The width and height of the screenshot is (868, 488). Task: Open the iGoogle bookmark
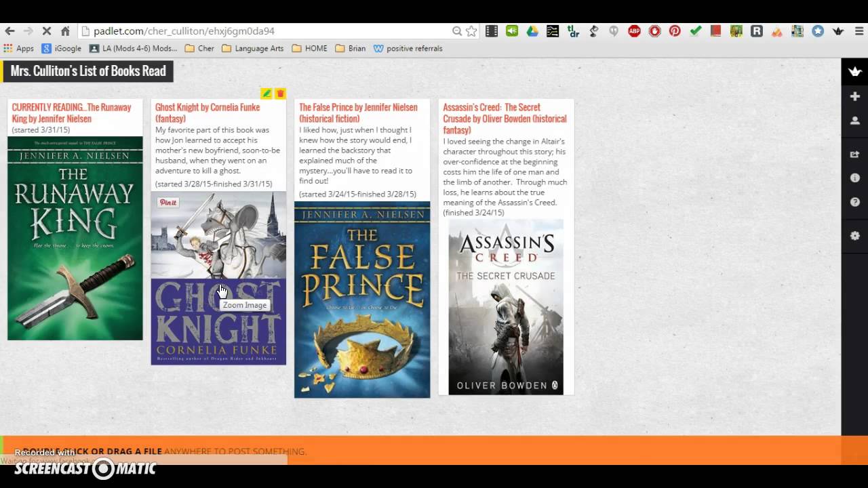[62, 49]
